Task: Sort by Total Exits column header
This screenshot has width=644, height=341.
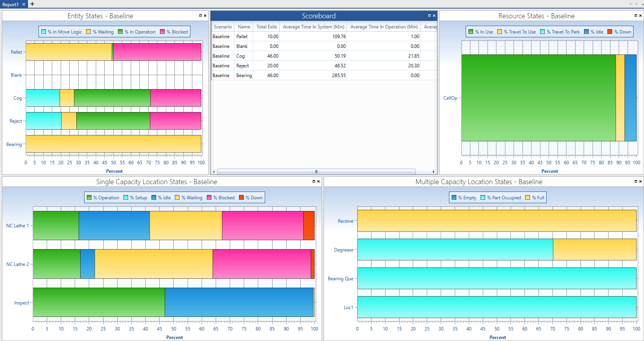Action: click(x=266, y=27)
